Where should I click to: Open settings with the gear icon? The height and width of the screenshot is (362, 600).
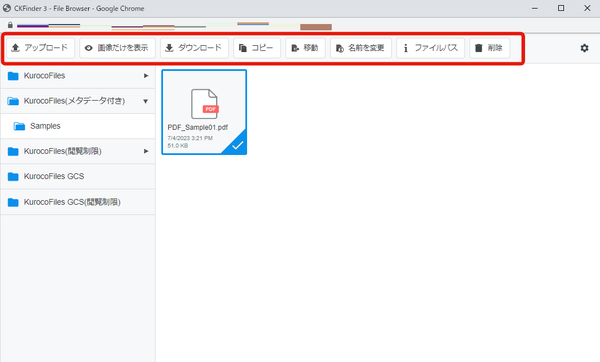click(x=584, y=48)
